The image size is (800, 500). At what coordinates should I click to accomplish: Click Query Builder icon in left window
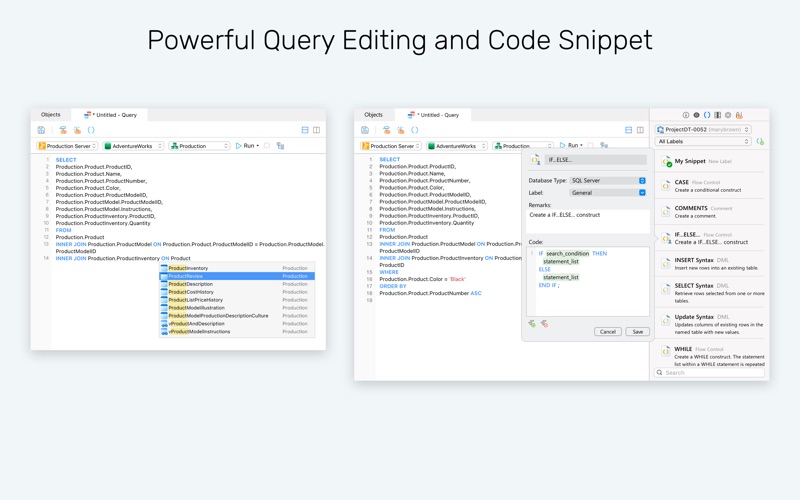[63, 130]
